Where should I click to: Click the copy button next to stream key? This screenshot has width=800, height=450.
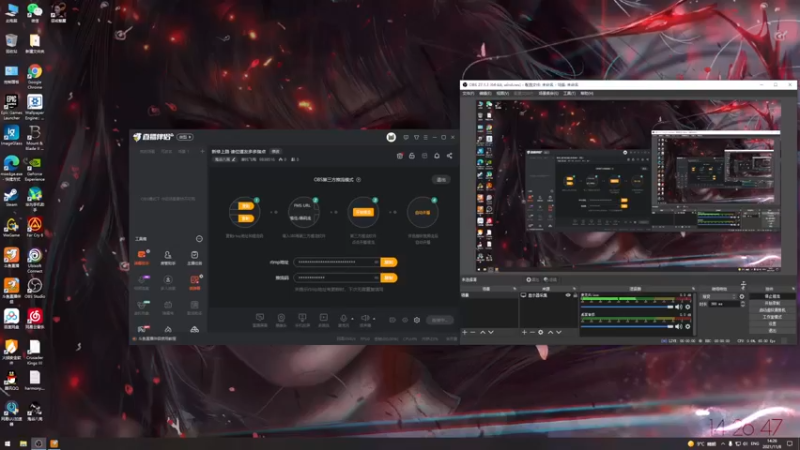click(389, 278)
